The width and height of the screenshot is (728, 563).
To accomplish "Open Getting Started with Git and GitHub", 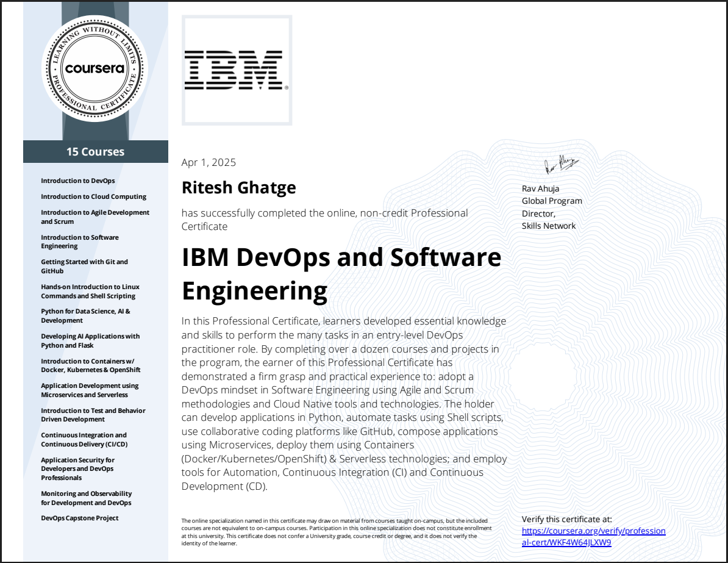I will tap(84, 266).
